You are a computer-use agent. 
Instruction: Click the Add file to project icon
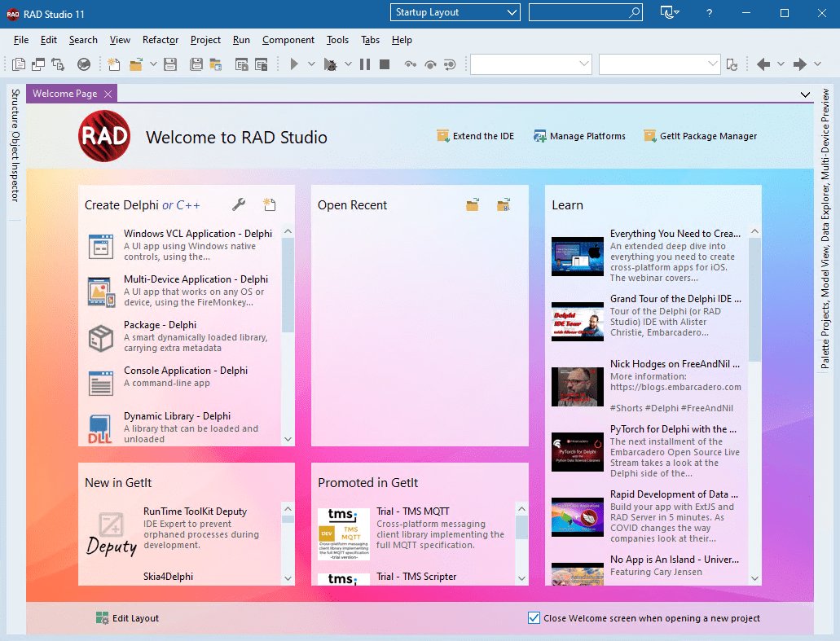pyautogui.click(x=242, y=64)
